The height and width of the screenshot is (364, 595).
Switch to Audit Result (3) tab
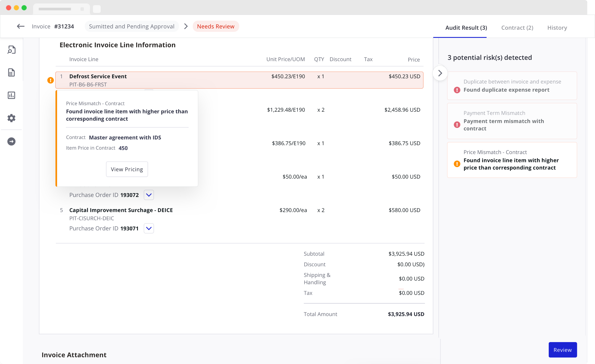tap(466, 28)
